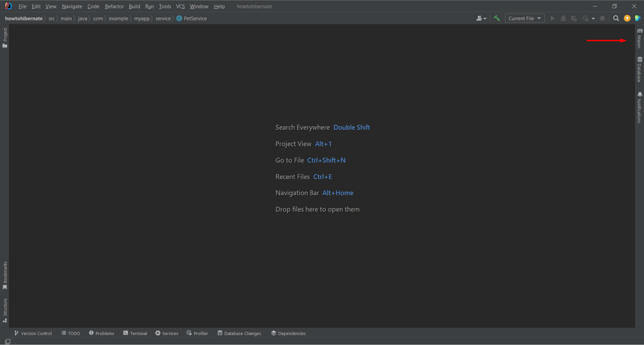Open the File menu

(x=23, y=6)
